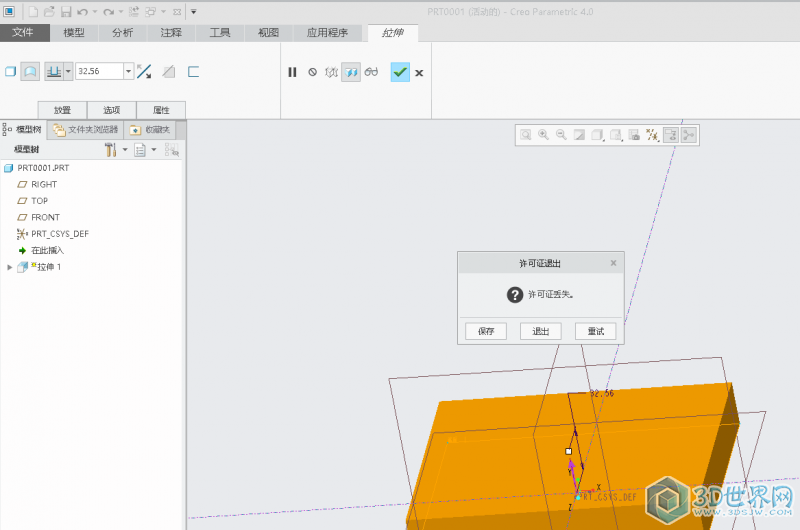Toggle extrude as solid

[x=11, y=71]
